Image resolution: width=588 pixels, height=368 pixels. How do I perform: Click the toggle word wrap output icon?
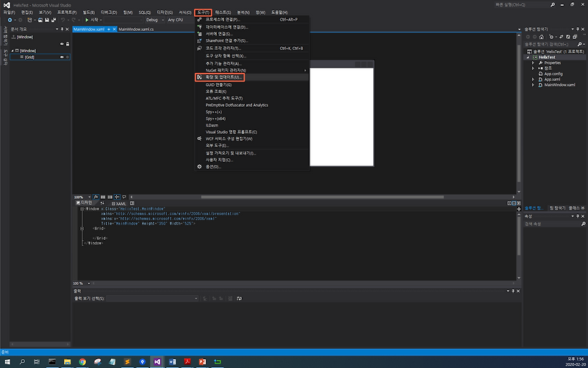tap(239, 299)
